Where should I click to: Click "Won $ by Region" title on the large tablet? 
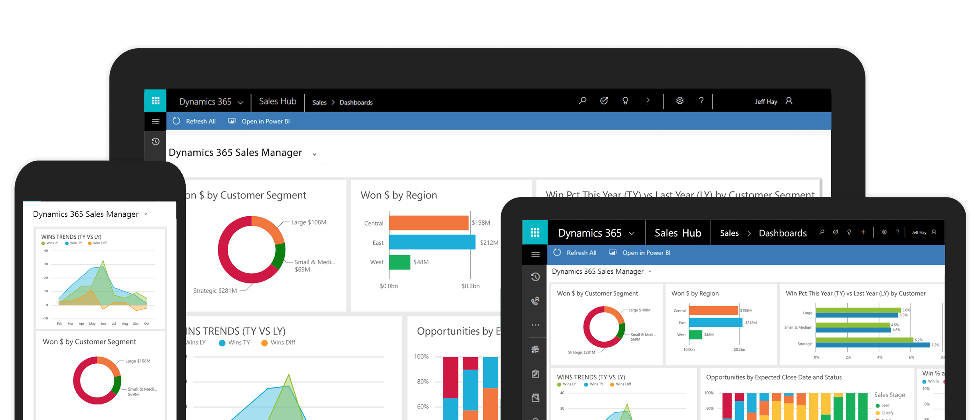[x=398, y=195]
